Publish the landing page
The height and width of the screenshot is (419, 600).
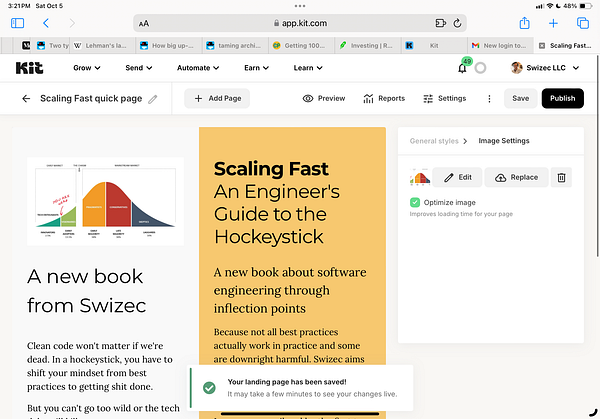click(562, 98)
